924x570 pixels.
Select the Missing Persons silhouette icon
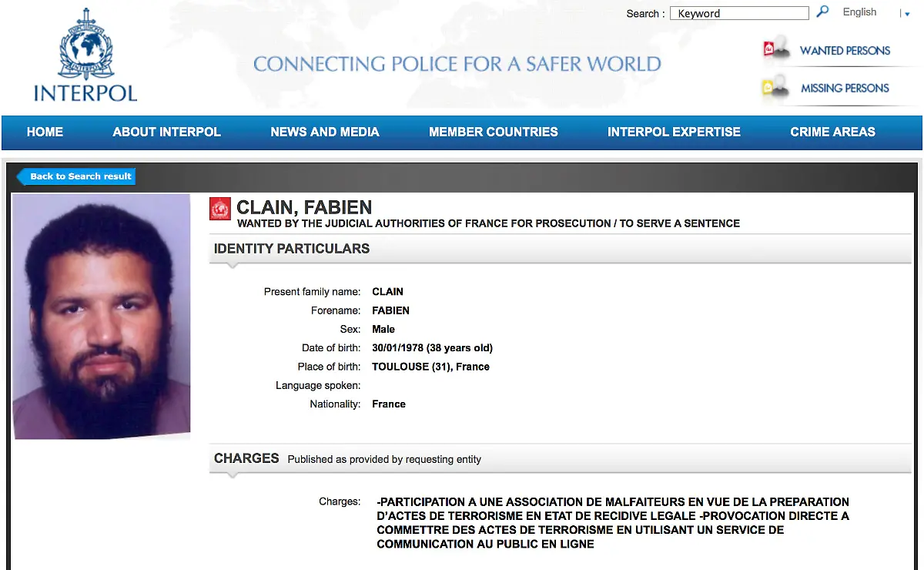pyautogui.click(x=782, y=87)
